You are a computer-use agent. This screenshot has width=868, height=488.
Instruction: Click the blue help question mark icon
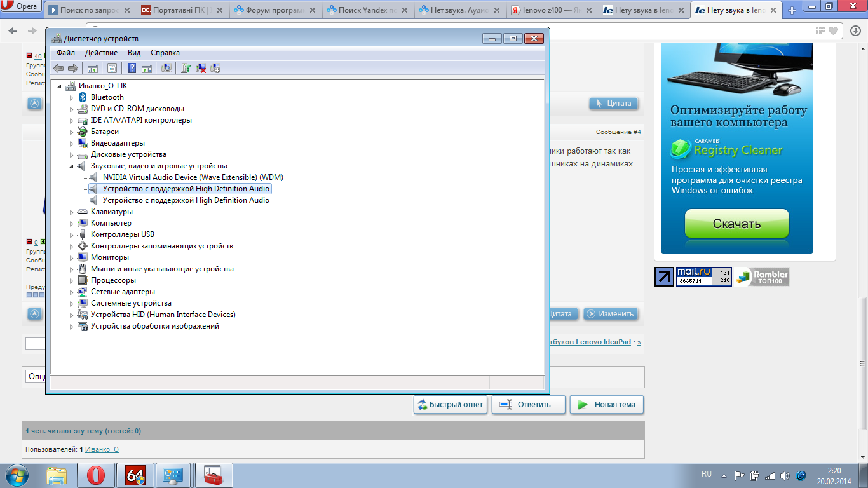(132, 68)
